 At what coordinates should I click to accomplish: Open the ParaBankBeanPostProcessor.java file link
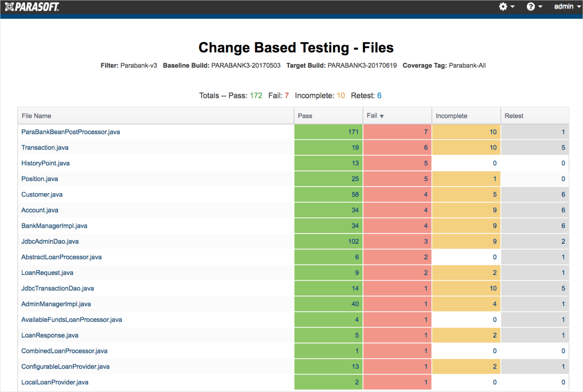(x=70, y=132)
